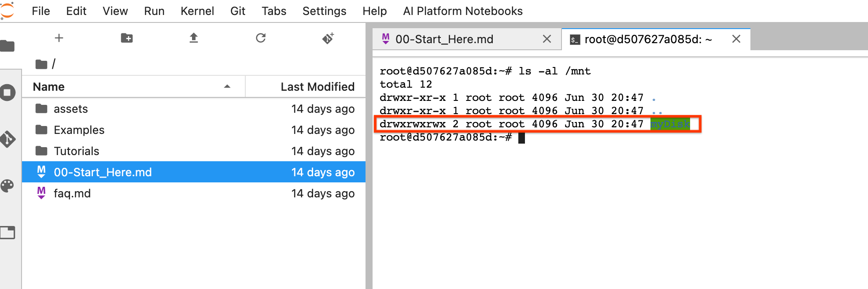Click the terminal prompt cursor

coord(521,138)
